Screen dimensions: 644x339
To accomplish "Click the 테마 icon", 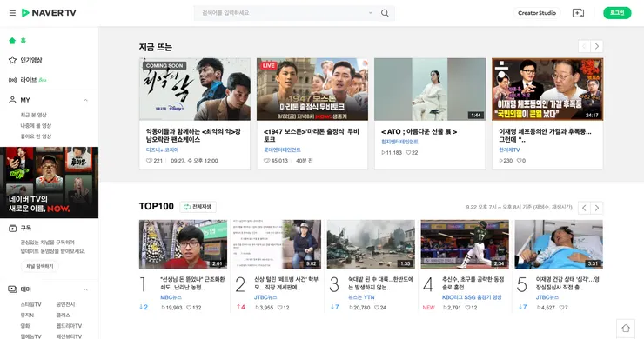I will [x=12, y=289].
